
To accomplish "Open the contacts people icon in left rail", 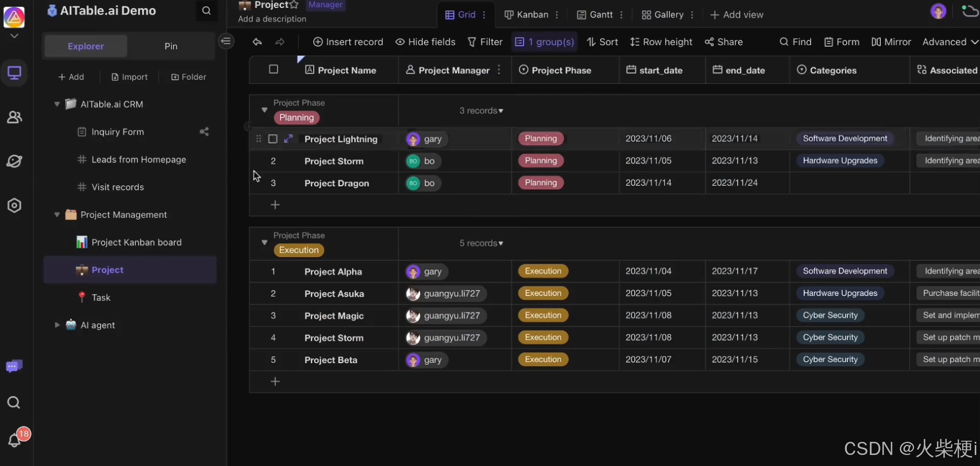I will 14,117.
